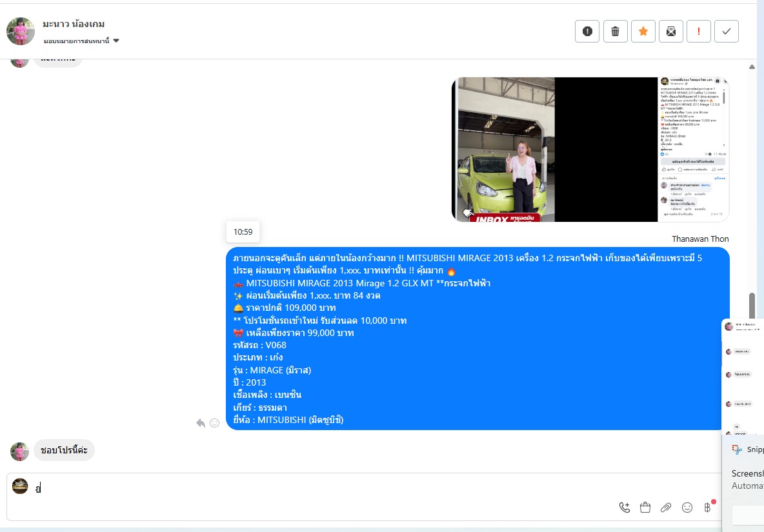Image resolution: width=764 pixels, height=532 pixels.
Task: Mark conversation as spam with exclamation icon
Action: click(587, 32)
